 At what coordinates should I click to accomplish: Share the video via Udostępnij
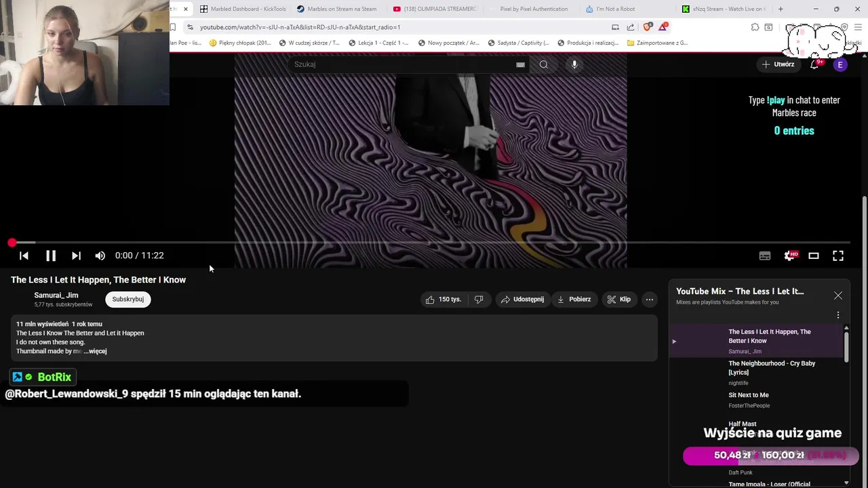[522, 299]
